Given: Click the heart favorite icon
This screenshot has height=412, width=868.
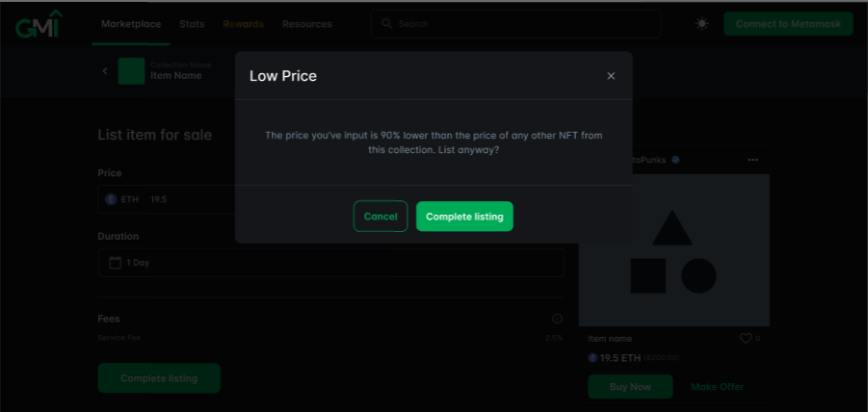Looking at the screenshot, I should 746,339.
